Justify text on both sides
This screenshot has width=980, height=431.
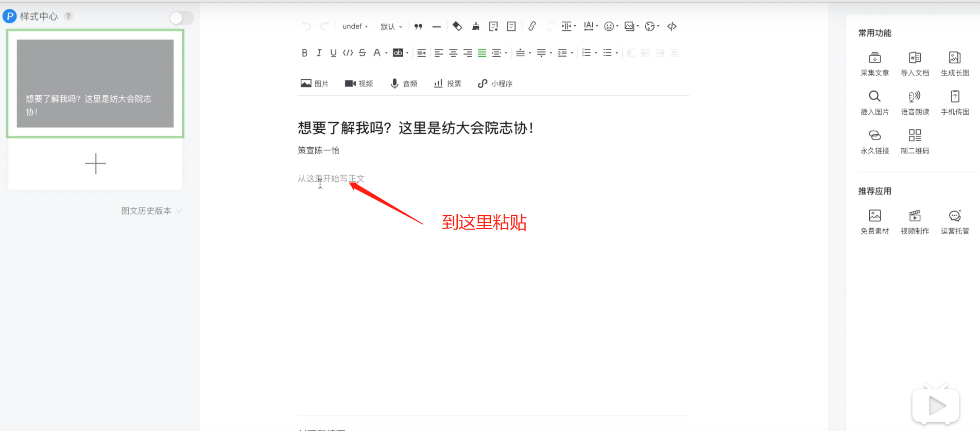coord(482,53)
